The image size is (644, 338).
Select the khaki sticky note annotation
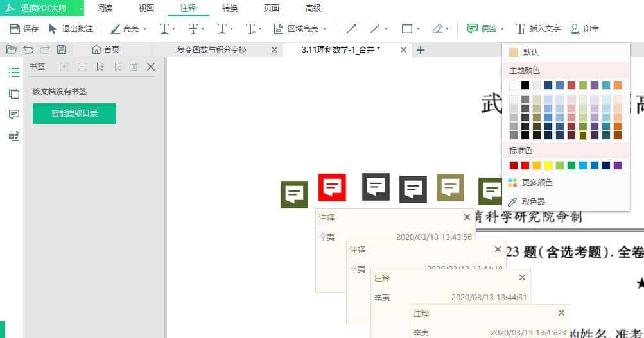coord(450,187)
